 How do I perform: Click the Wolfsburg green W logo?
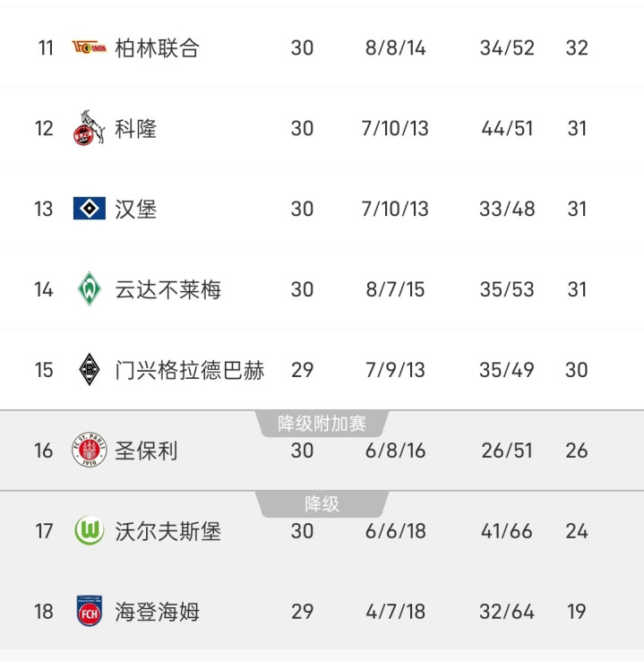[89, 531]
